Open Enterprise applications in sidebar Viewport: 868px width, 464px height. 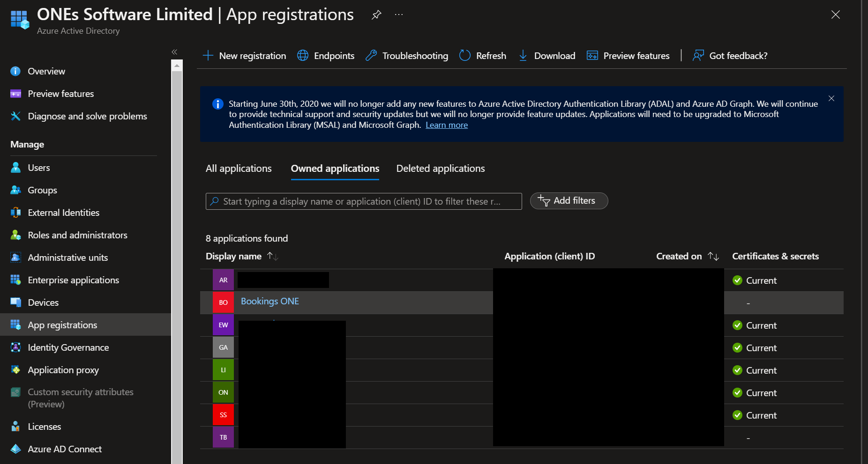coord(73,280)
